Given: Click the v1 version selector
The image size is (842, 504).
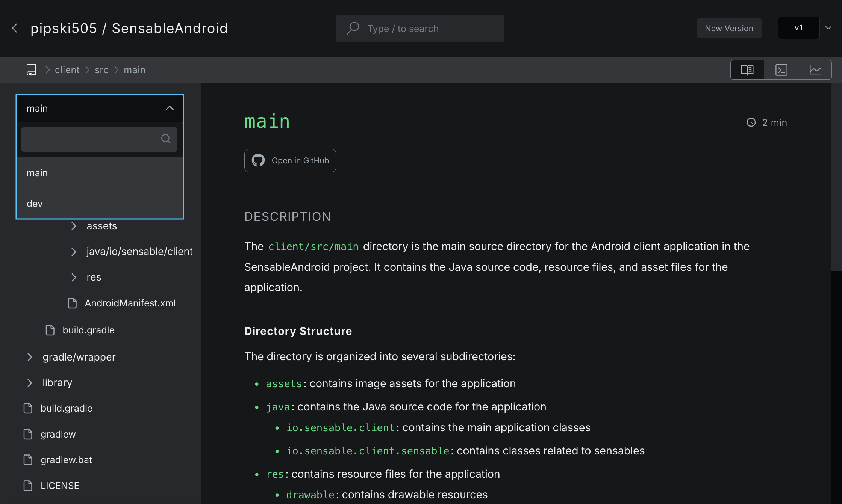Looking at the screenshot, I should pyautogui.click(x=798, y=28).
